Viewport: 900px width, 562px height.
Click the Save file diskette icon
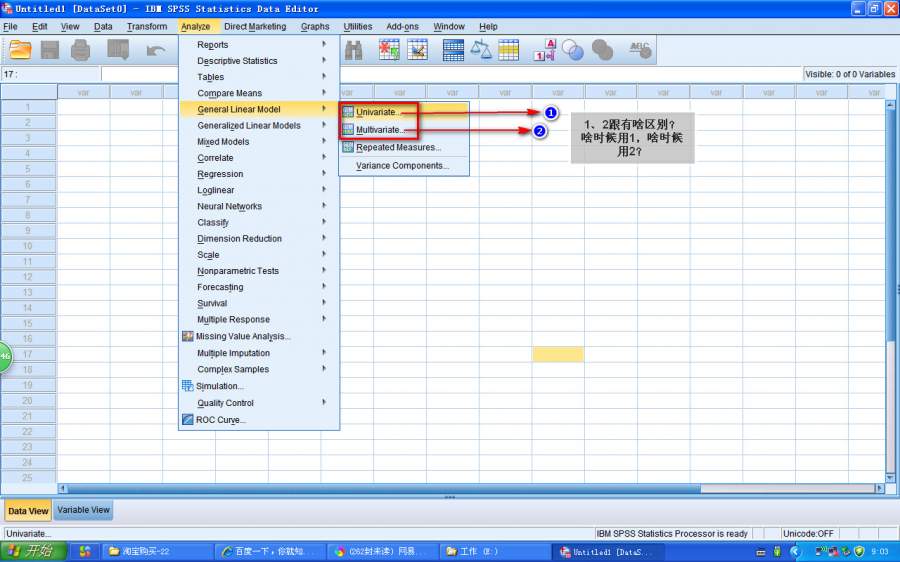click(50, 50)
